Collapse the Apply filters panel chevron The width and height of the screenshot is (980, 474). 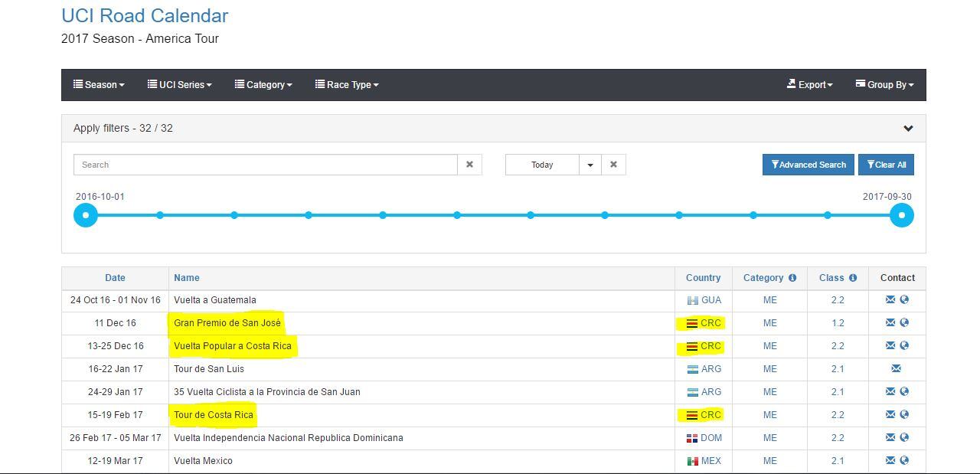tap(908, 129)
